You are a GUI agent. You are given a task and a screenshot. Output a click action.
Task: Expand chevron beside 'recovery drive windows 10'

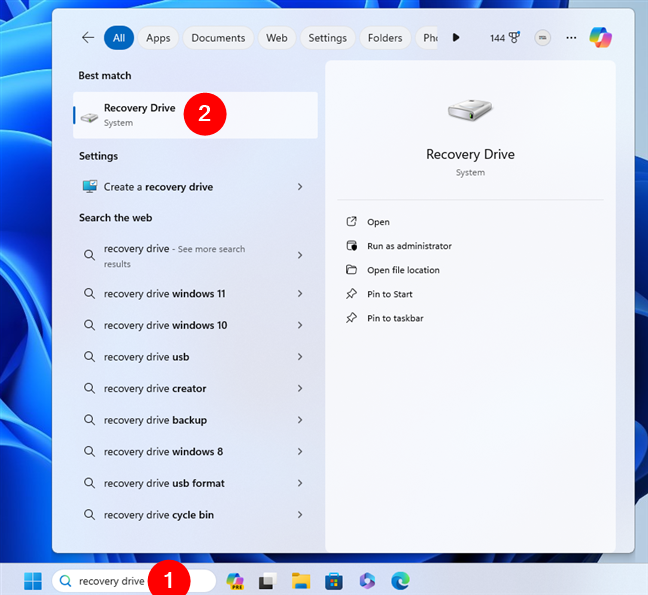pos(300,325)
